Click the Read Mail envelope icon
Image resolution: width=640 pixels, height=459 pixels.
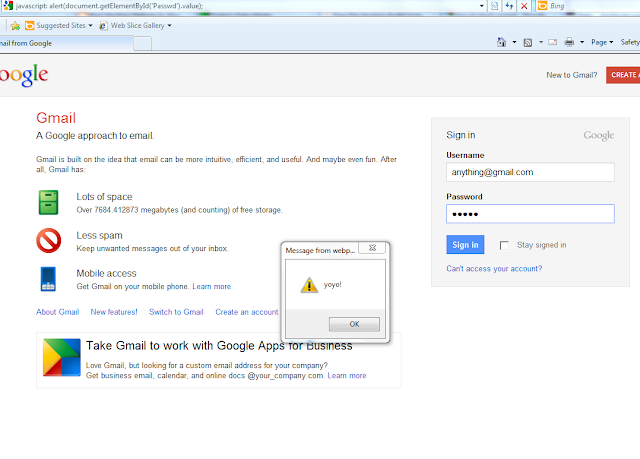tap(553, 42)
